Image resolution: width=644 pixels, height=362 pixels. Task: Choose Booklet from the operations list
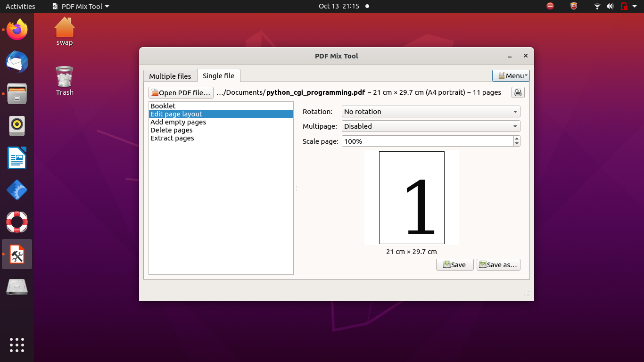click(163, 106)
